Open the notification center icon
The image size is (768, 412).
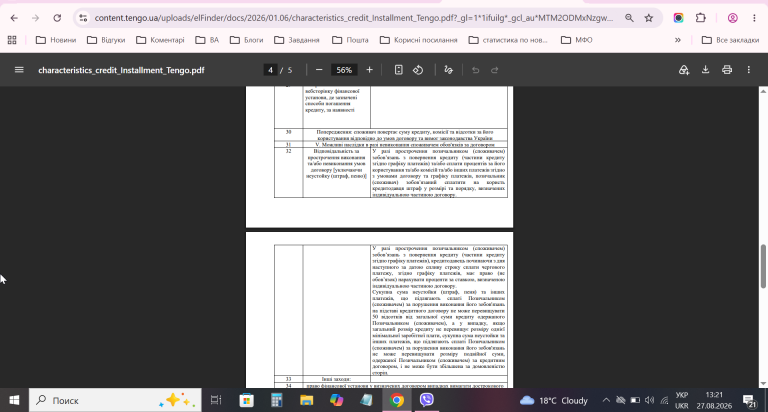coord(749,400)
